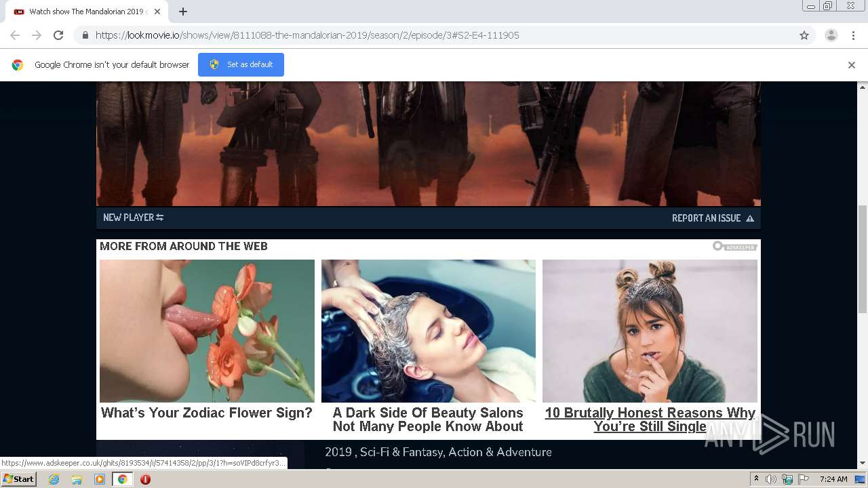Screen dimensions: 868x488
Task: Click the Opera taskbar icon
Action: pyautogui.click(x=145, y=479)
